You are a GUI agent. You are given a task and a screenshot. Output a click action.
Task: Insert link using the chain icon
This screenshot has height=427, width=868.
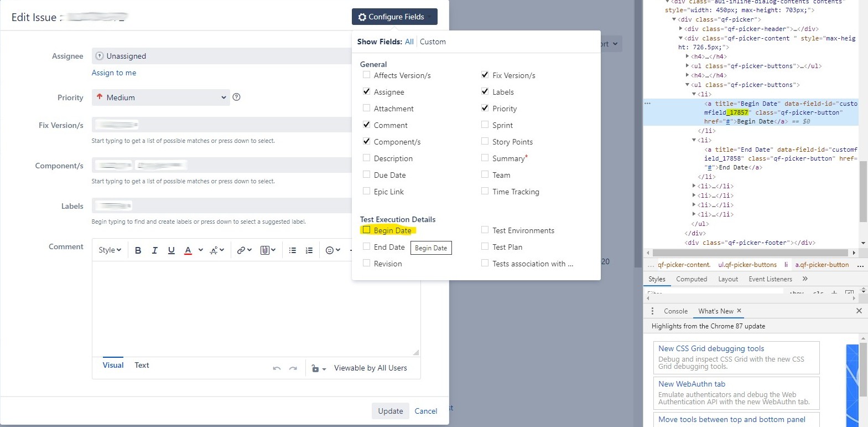tap(245, 250)
